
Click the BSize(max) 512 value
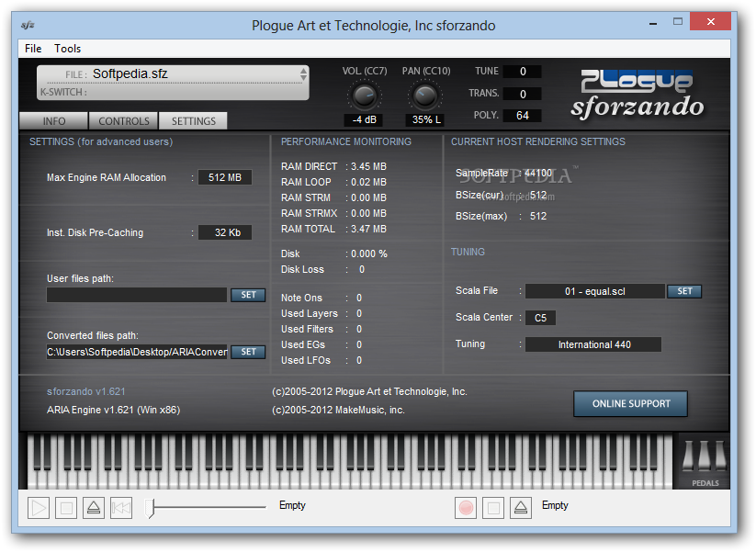point(538,217)
